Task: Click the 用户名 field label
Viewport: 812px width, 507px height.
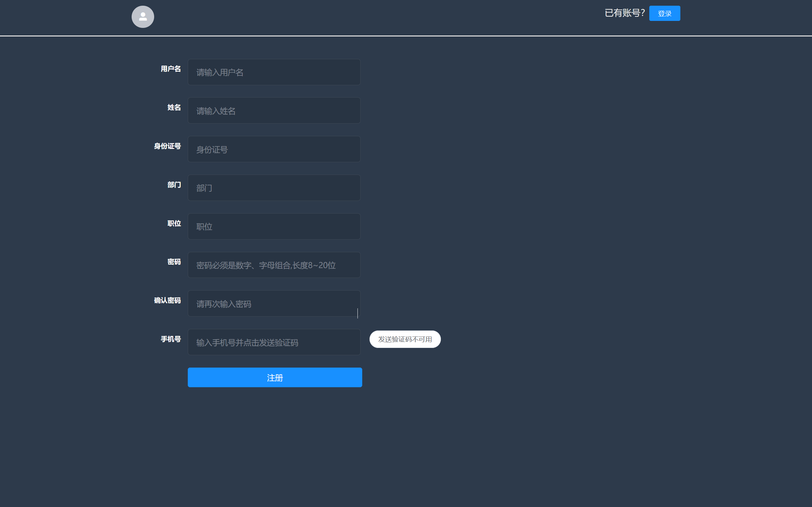Action: click(170, 69)
